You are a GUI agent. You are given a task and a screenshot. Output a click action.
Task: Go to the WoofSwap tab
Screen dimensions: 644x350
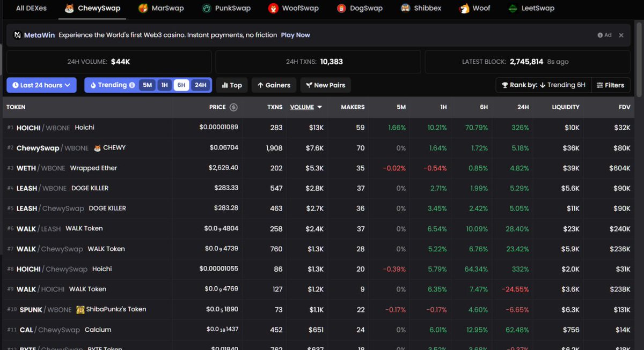click(294, 9)
